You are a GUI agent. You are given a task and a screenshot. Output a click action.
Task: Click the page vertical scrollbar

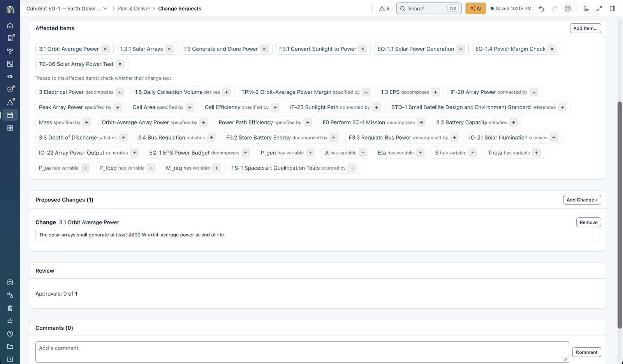(x=619, y=215)
